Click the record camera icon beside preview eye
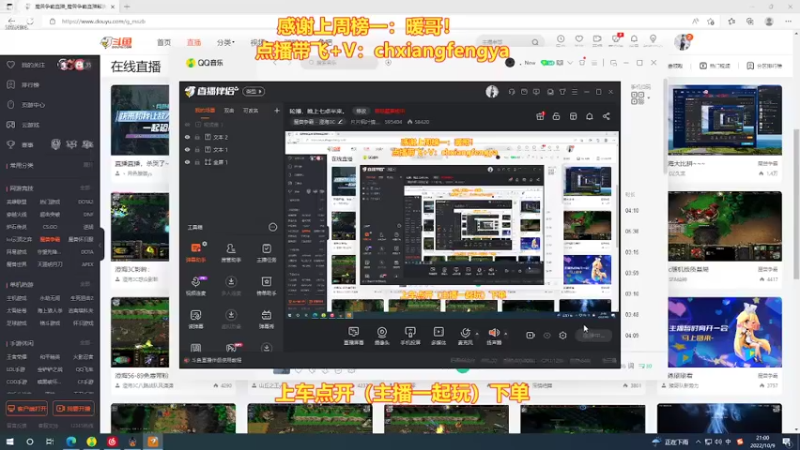Viewport: 800px width, 450px height. 530,335
